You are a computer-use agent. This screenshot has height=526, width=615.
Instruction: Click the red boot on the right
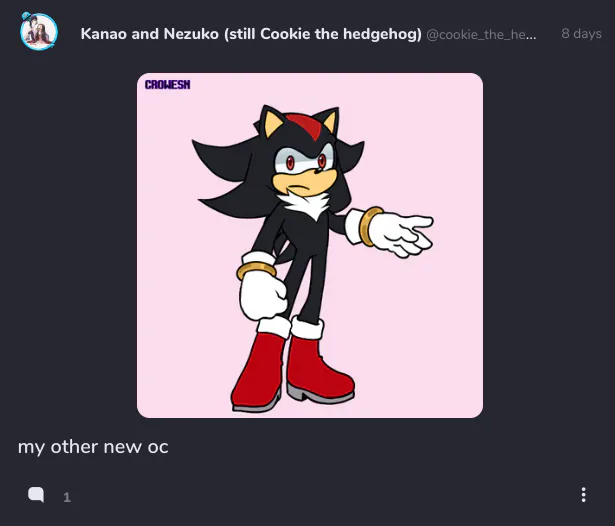click(x=320, y=367)
